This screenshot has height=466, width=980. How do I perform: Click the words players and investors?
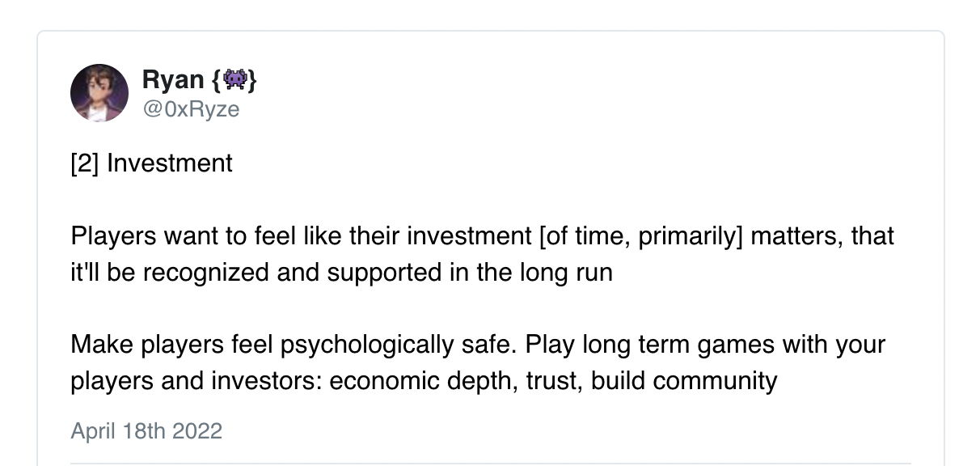coord(196,381)
